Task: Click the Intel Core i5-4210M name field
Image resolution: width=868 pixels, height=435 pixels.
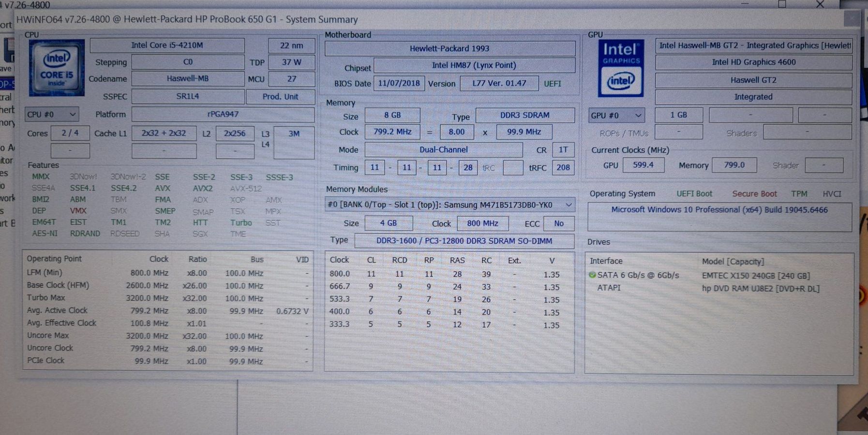Action: (167, 45)
